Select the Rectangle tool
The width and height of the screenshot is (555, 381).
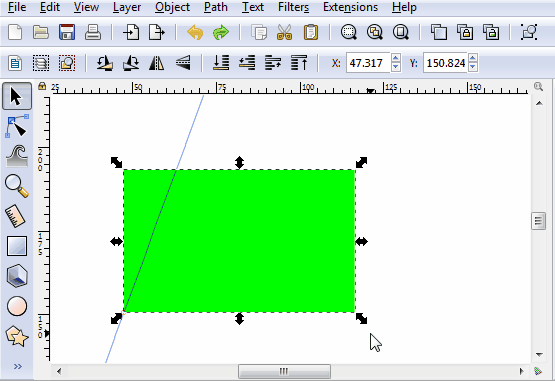tap(17, 246)
